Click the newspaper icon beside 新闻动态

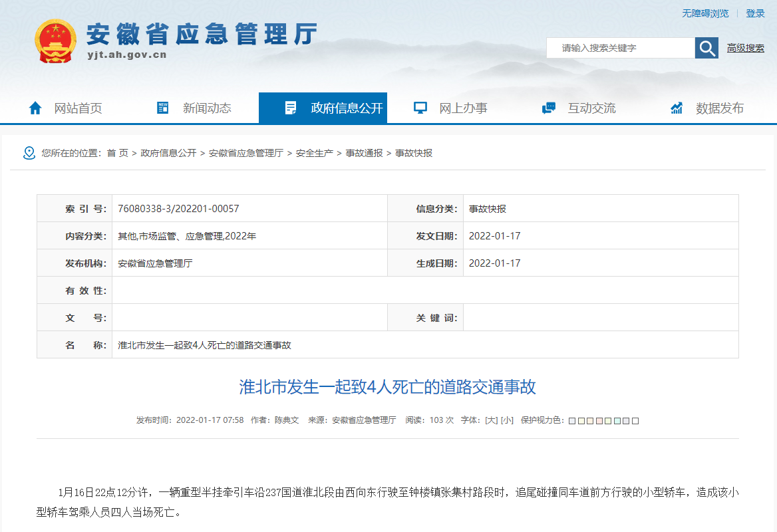click(162, 108)
